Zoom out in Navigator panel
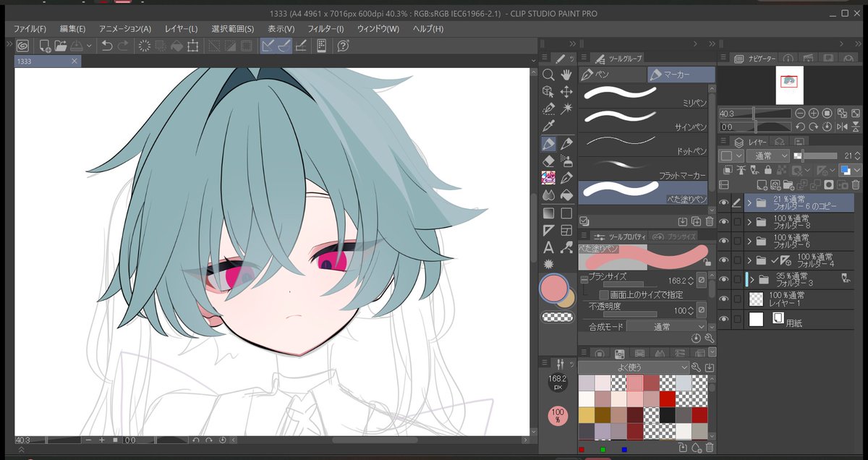The image size is (868, 460). (800, 114)
